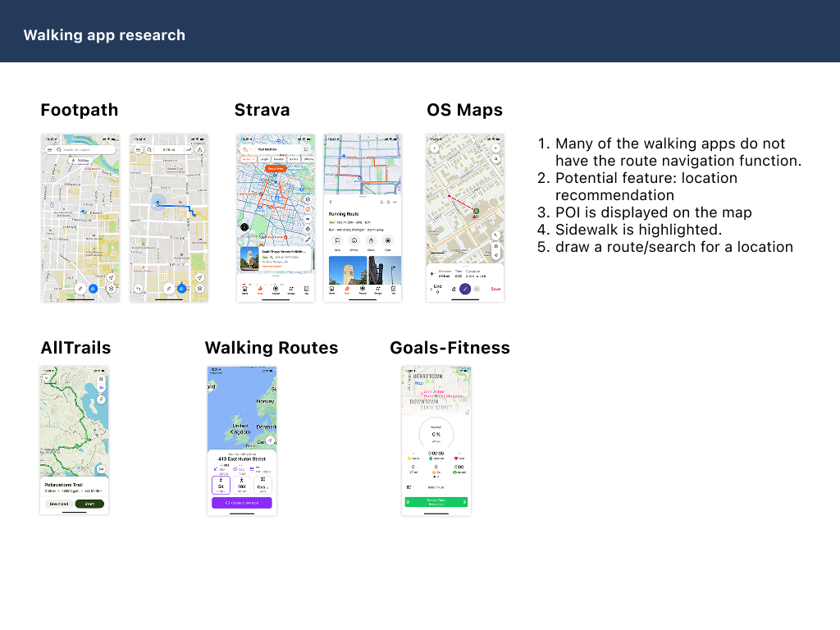Select the 5K distance option in Walking Routes
Screen dimensions: 840x630
(221, 486)
